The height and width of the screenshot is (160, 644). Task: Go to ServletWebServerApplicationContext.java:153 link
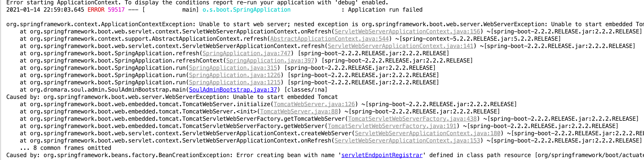point(407,141)
